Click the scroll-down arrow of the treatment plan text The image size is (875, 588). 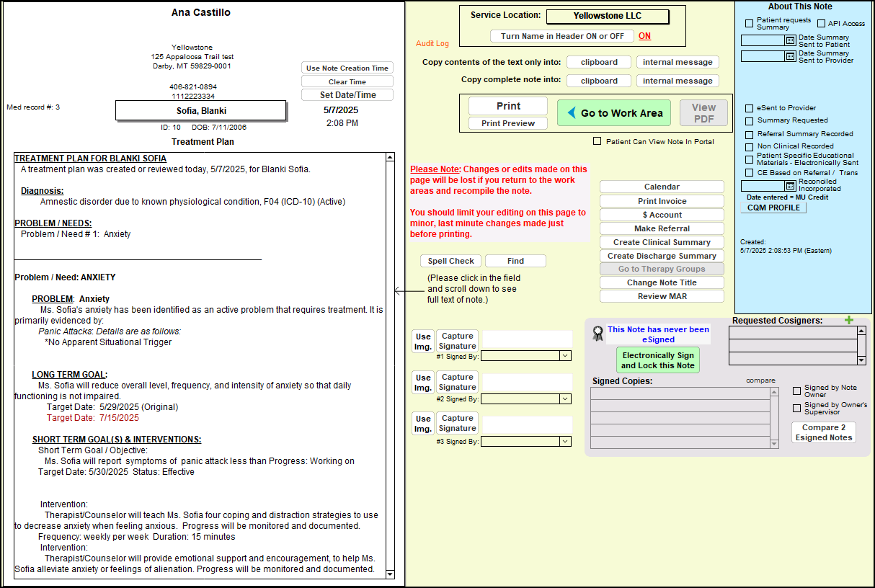coord(390,574)
